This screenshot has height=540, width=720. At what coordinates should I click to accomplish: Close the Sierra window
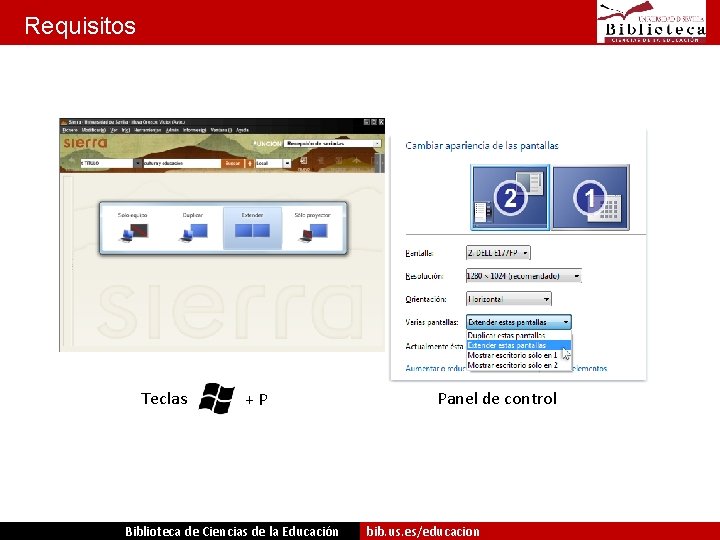coord(381,122)
